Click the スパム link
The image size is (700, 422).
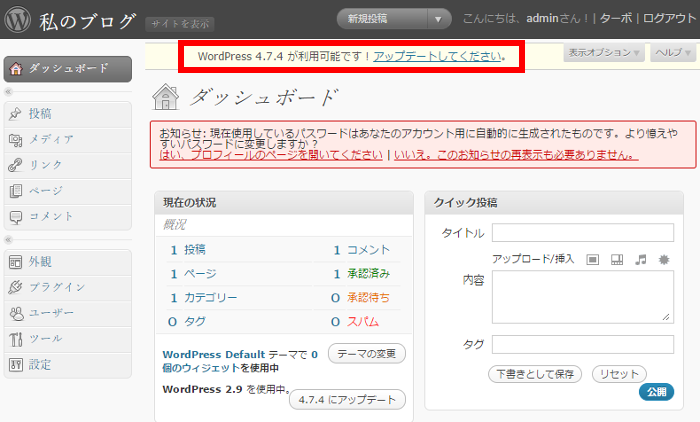[x=363, y=322]
